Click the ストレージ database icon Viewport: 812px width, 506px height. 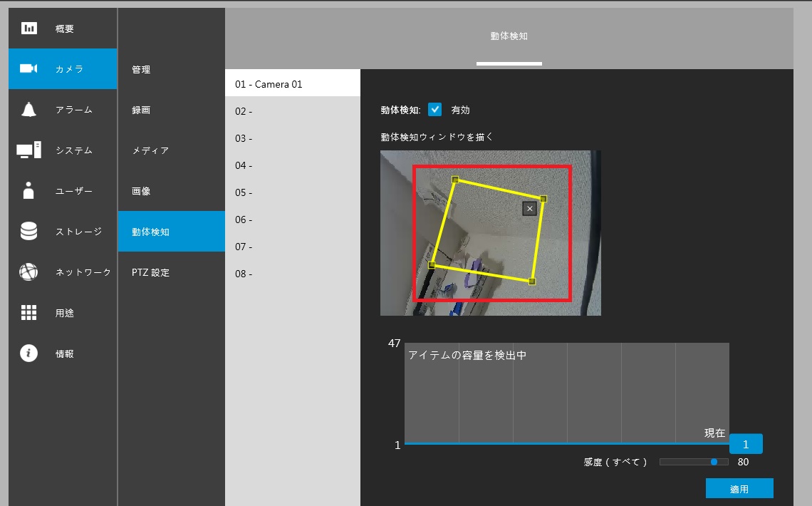click(28, 231)
